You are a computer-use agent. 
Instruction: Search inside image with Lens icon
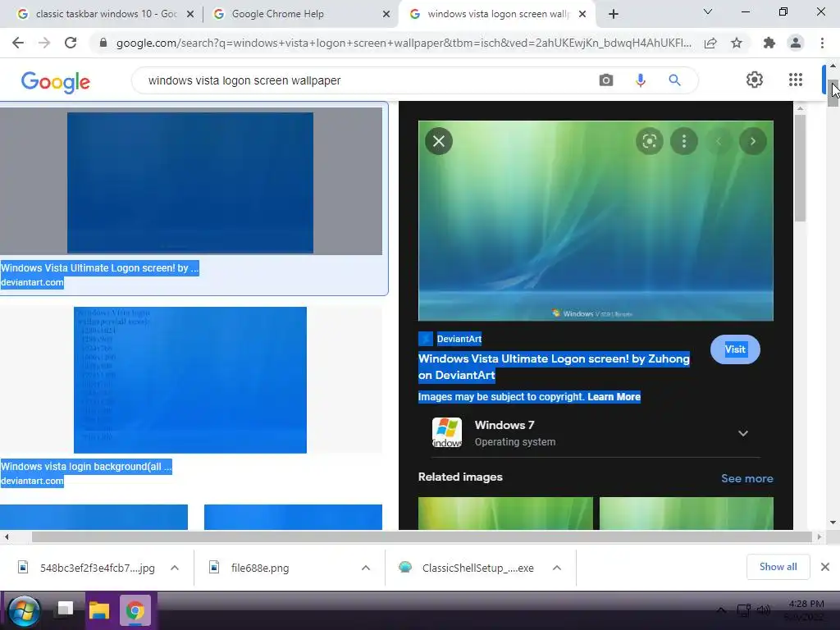click(650, 141)
